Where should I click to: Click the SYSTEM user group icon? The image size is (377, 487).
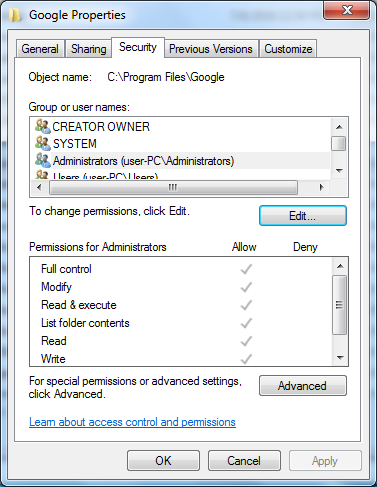click(43, 143)
